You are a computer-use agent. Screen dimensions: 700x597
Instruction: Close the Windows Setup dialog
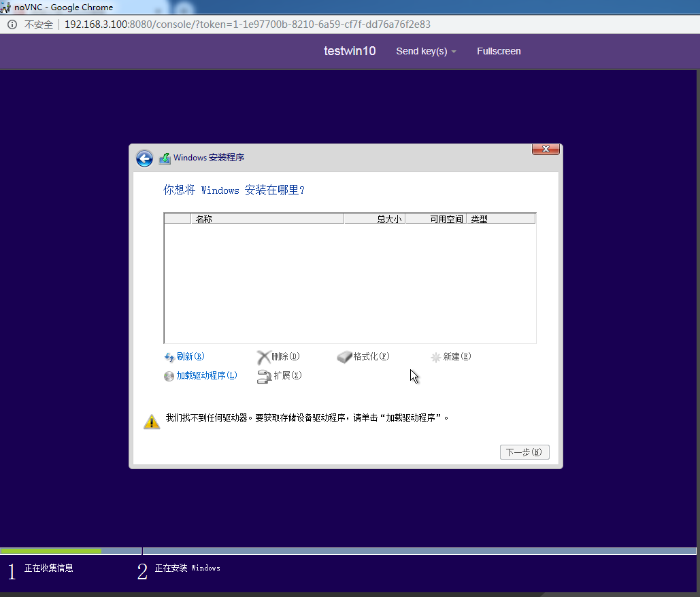[x=546, y=149]
